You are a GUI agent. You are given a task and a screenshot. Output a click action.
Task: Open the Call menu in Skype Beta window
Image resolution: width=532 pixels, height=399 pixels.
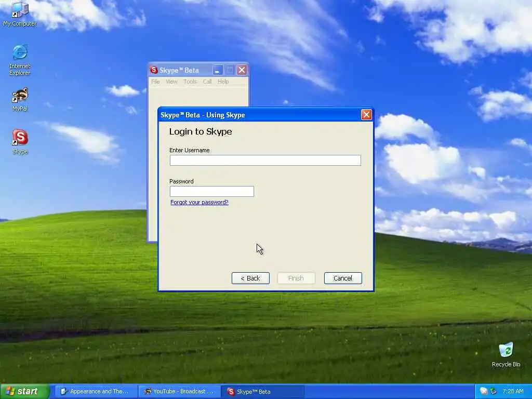pos(207,82)
